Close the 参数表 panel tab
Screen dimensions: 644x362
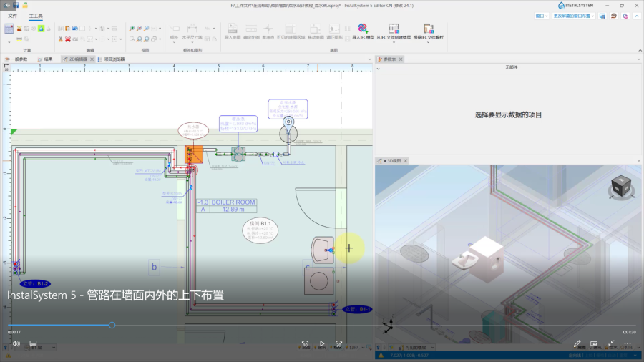click(x=401, y=59)
